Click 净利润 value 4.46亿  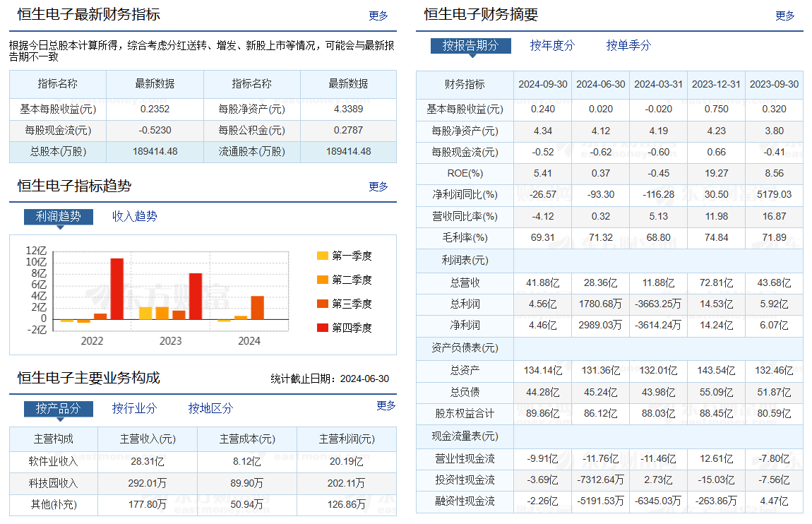click(x=543, y=326)
